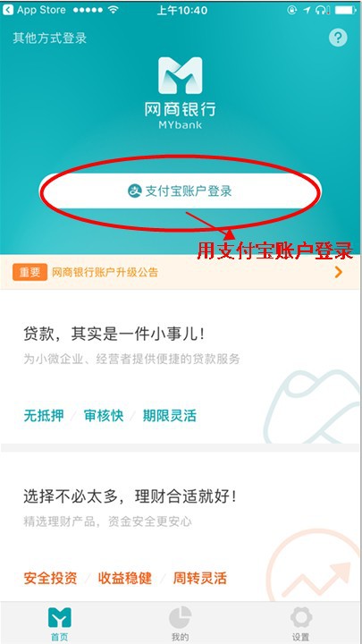Open 网商银行账户升级公告 notice
Image resolution: width=362 pixels, height=644 pixels.
point(105,272)
